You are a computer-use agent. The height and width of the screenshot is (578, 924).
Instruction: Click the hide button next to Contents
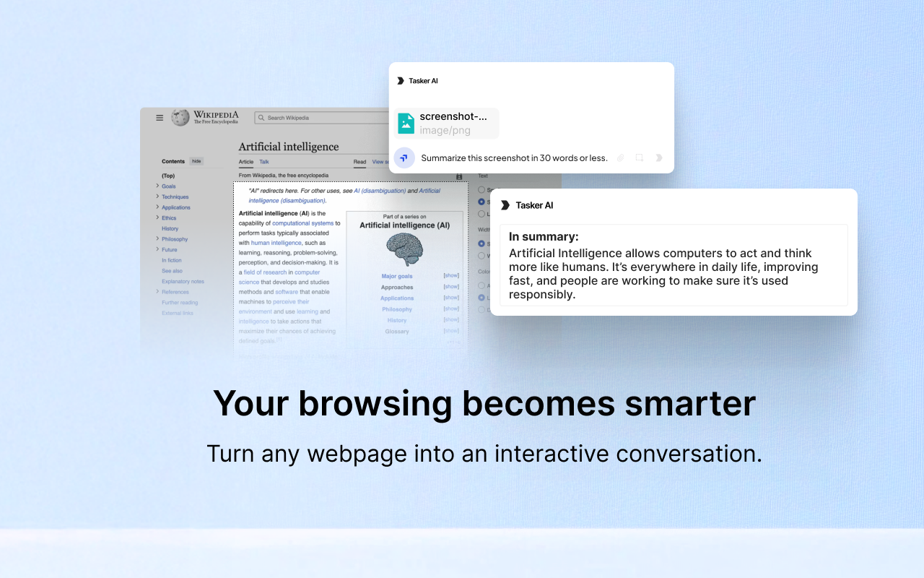(x=197, y=161)
